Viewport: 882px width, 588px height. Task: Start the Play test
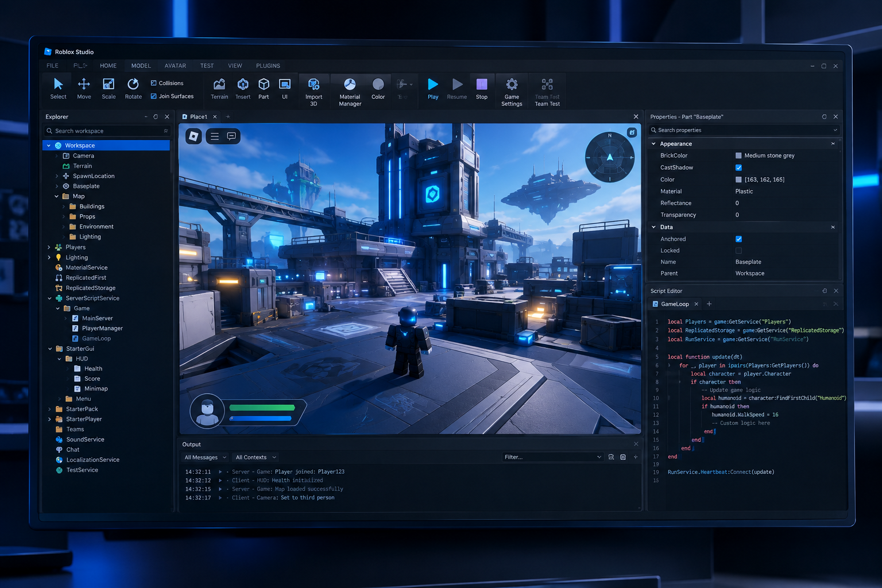tap(433, 88)
